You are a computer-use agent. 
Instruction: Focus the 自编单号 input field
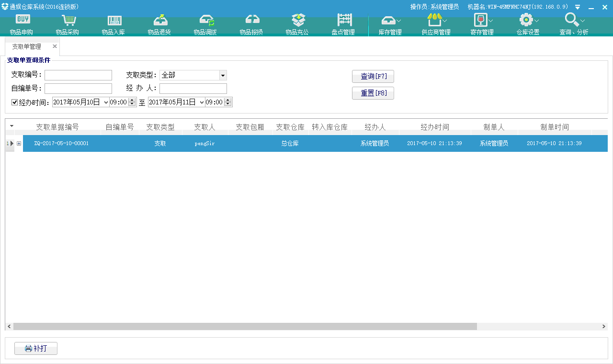pos(78,89)
